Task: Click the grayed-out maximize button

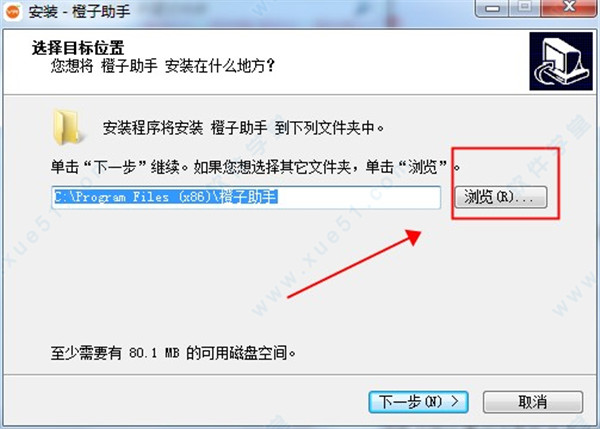Action: 525,8
